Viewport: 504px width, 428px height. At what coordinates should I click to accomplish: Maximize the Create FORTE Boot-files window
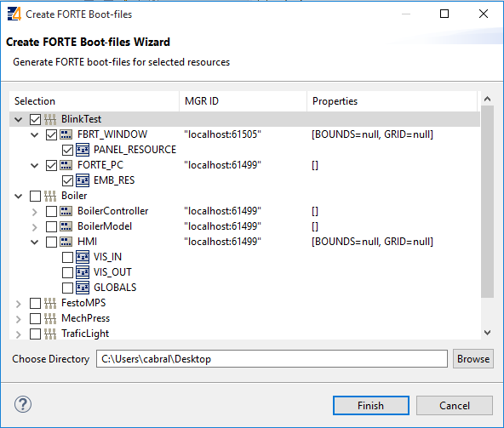click(x=444, y=14)
